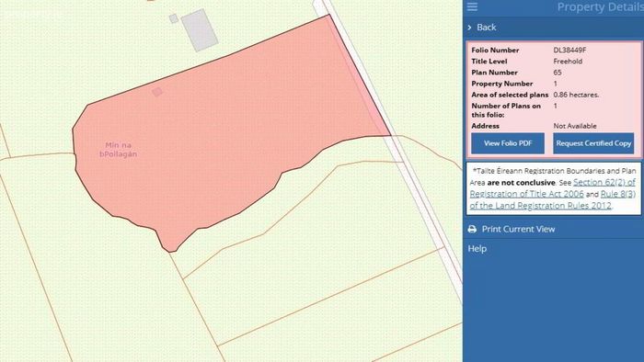Open View Folio PDF
Image resolution: width=644 pixels, height=362 pixels.
click(x=508, y=143)
